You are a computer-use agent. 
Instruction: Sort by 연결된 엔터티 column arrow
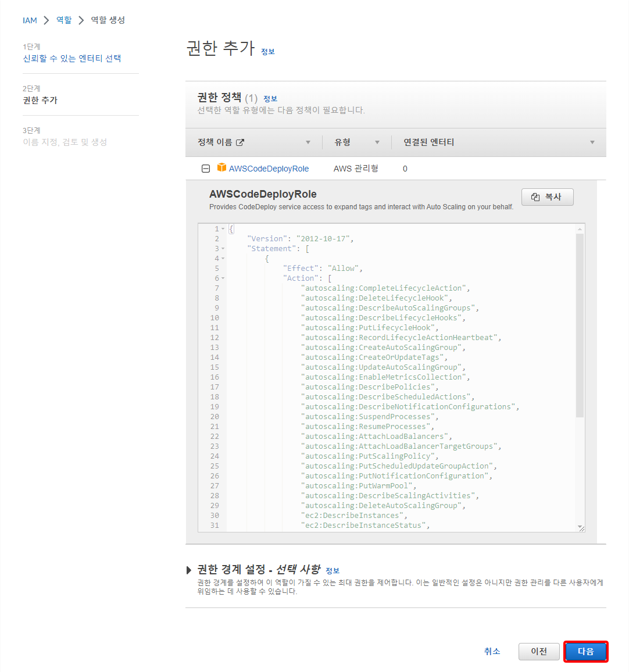tap(592, 142)
